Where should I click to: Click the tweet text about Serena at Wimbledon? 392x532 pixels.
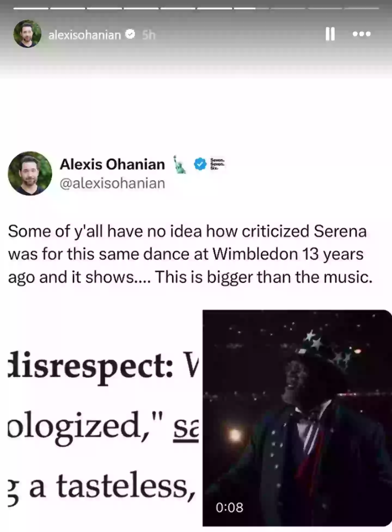[190, 254]
